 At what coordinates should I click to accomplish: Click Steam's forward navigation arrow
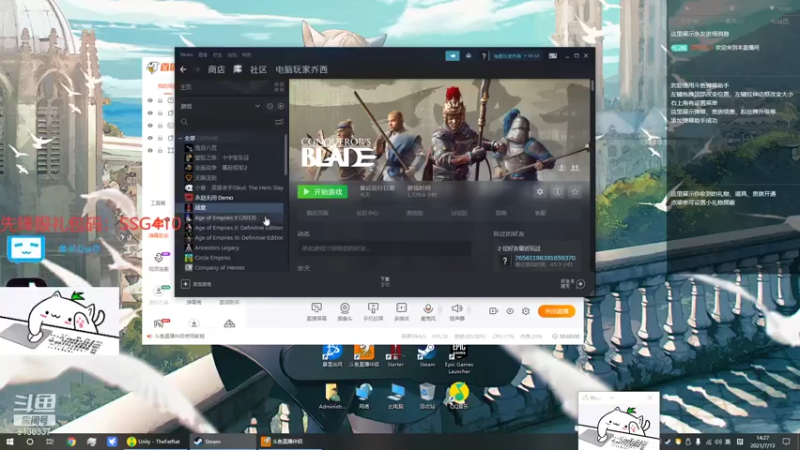(x=197, y=69)
